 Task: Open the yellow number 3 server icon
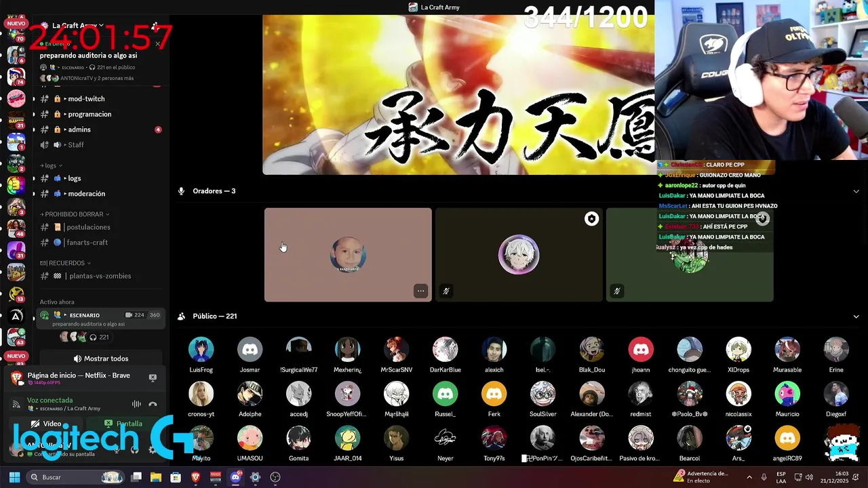pos(16,184)
